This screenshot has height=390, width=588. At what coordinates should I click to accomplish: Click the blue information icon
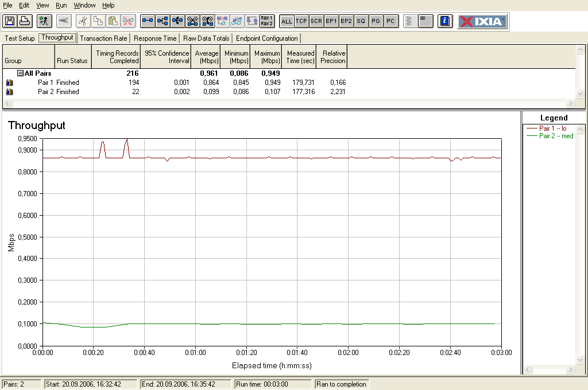coord(445,21)
